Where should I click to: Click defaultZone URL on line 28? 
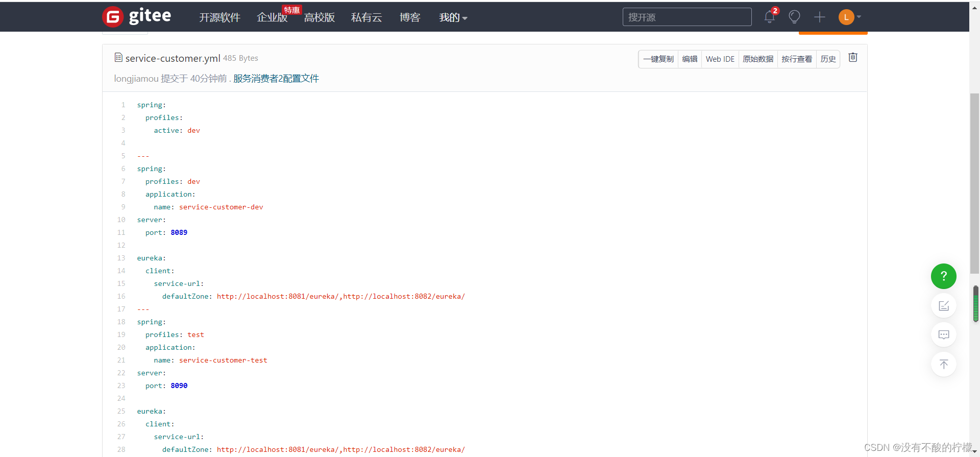pos(341,449)
